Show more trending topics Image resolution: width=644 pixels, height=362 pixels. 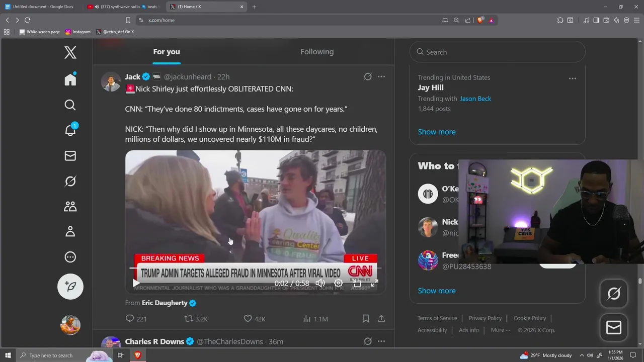(x=437, y=132)
